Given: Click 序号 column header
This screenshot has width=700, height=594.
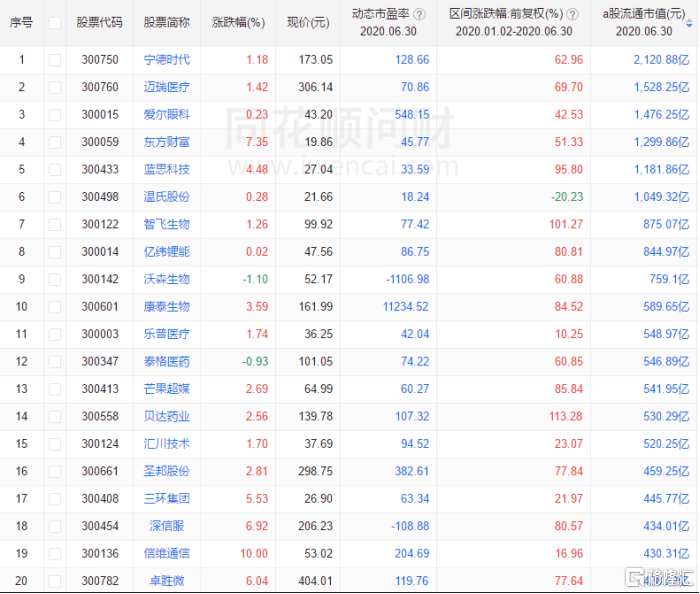Looking at the screenshot, I should pyautogui.click(x=22, y=22).
